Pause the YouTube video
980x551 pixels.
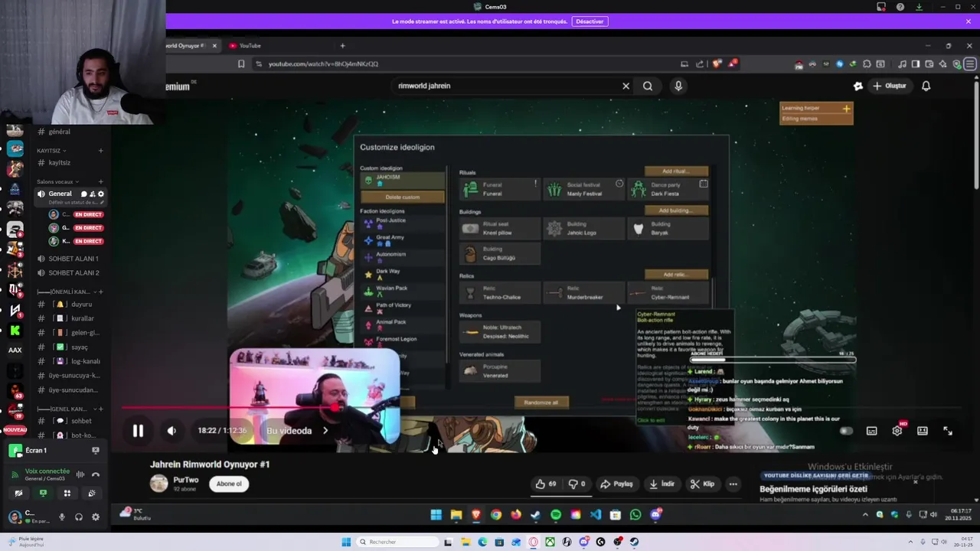[x=138, y=431]
